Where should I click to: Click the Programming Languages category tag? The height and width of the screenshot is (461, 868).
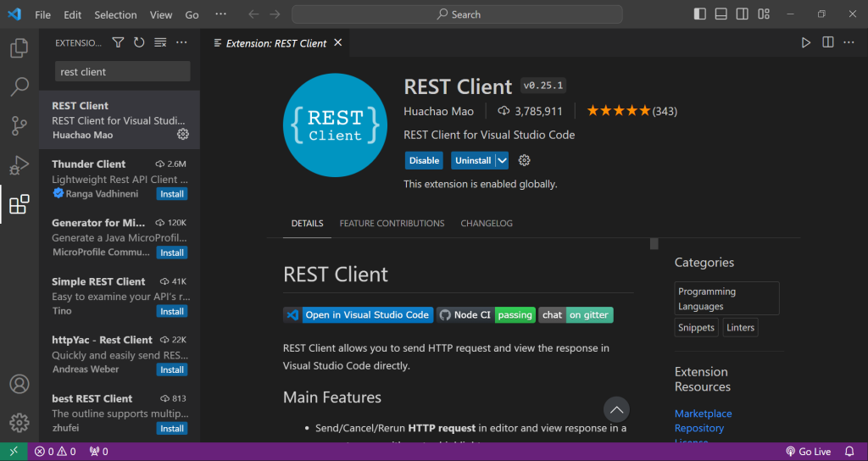pos(726,298)
